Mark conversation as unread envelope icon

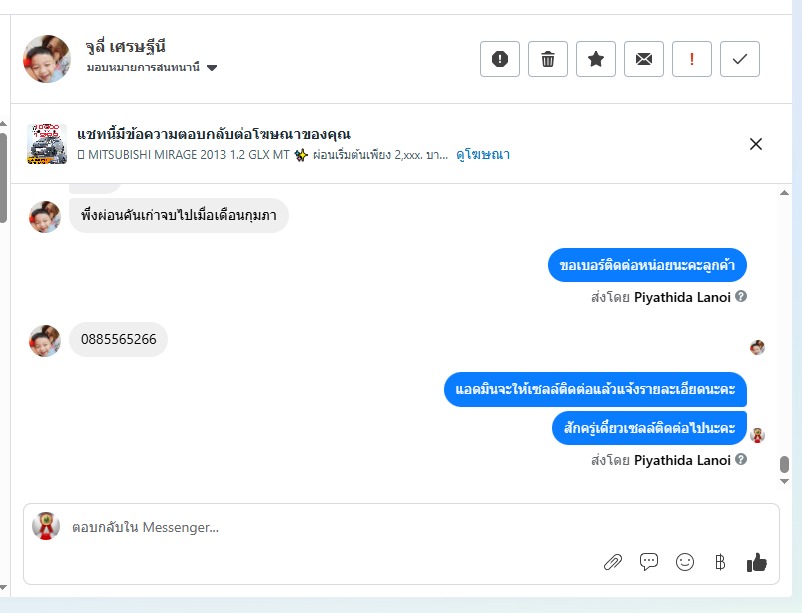point(644,59)
